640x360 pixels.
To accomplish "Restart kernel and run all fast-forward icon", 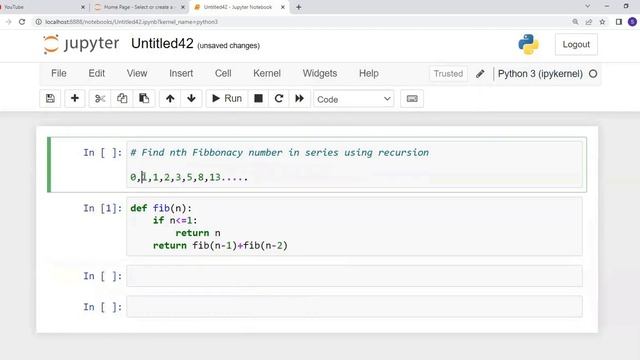I will point(300,98).
